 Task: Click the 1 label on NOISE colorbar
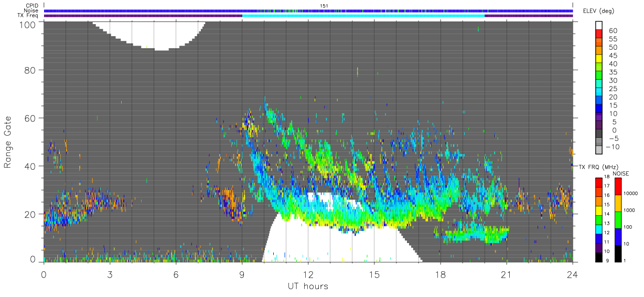point(624,260)
